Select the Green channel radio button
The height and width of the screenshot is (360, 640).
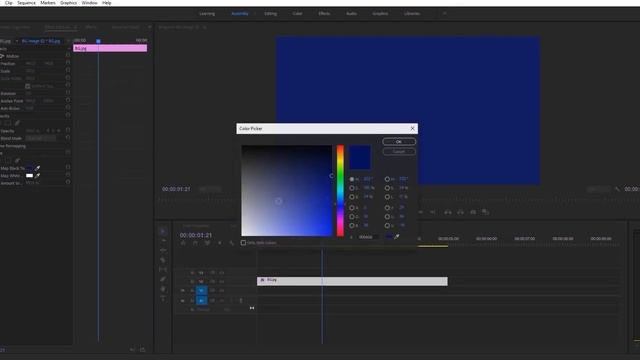click(352, 217)
